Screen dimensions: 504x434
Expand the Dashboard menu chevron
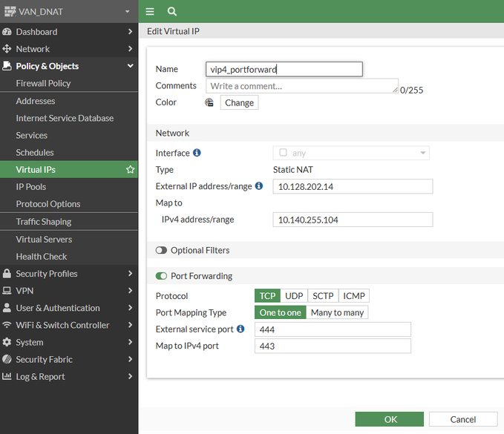pyautogui.click(x=130, y=31)
